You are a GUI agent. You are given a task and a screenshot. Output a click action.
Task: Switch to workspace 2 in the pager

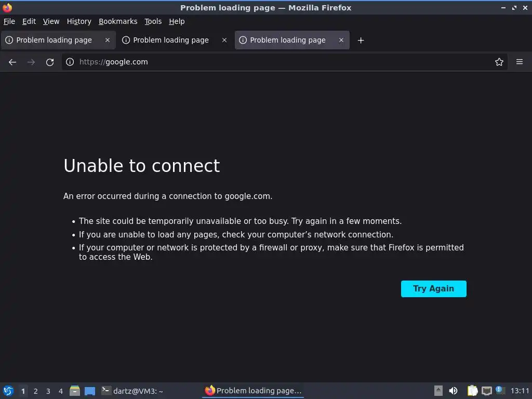click(x=36, y=391)
